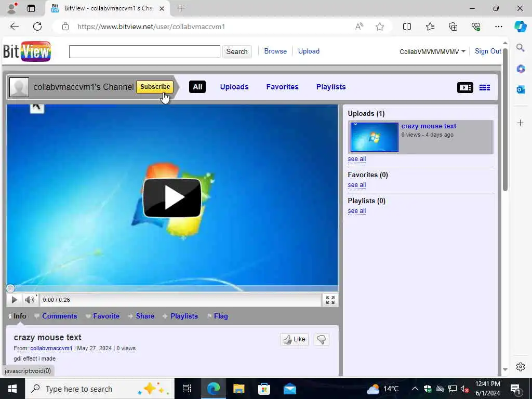Open the Uploads tab

click(234, 87)
